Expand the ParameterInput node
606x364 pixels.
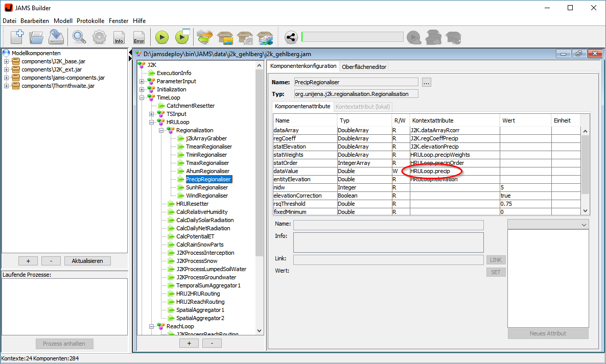coord(142,82)
